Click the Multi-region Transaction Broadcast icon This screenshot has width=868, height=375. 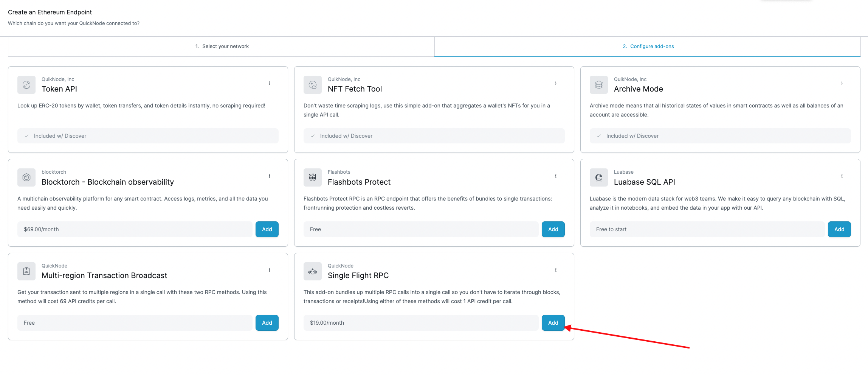(x=26, y=271)
